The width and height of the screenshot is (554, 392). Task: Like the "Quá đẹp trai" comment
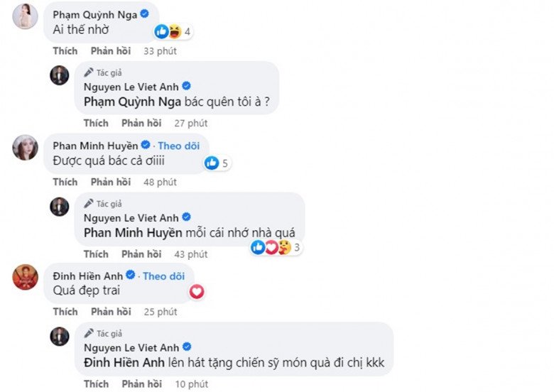tap(65, 311)
